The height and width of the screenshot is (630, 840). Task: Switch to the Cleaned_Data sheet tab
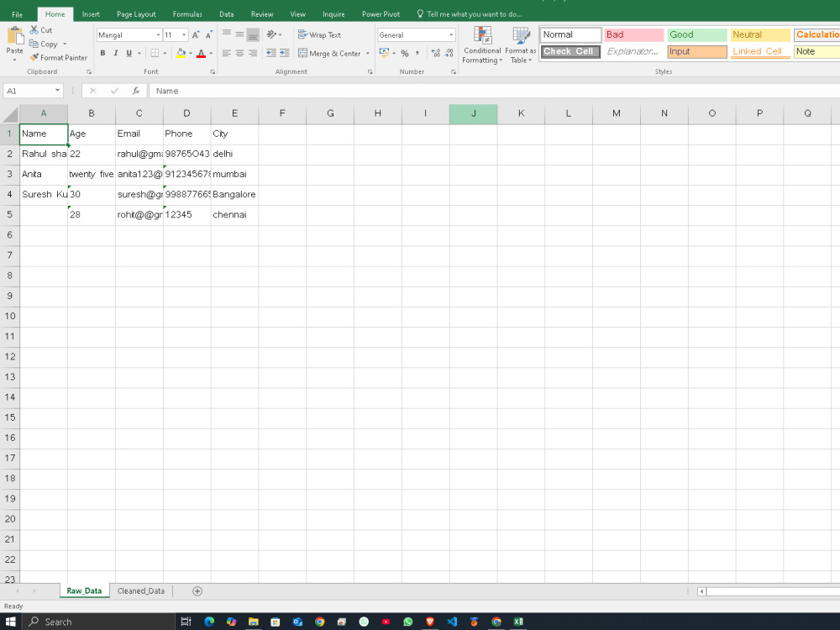pos(141,591)
